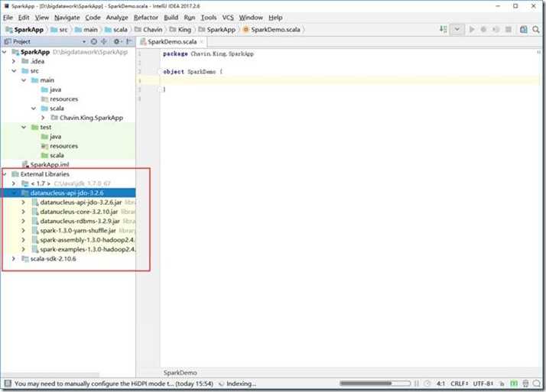Select the SparkDemo.scala editor tab
This screenshot has height=392, width=546.
[x=171, y=42]
